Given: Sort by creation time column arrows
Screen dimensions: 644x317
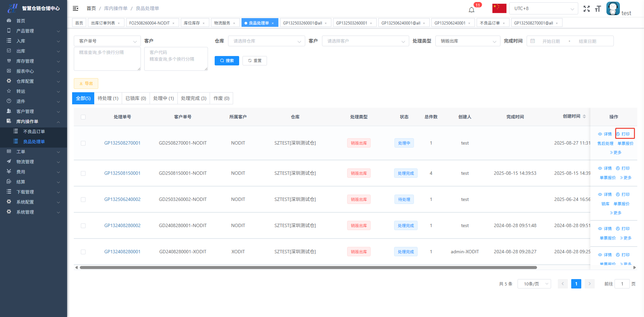Looking at the screenshot, I should coord(584,116).
